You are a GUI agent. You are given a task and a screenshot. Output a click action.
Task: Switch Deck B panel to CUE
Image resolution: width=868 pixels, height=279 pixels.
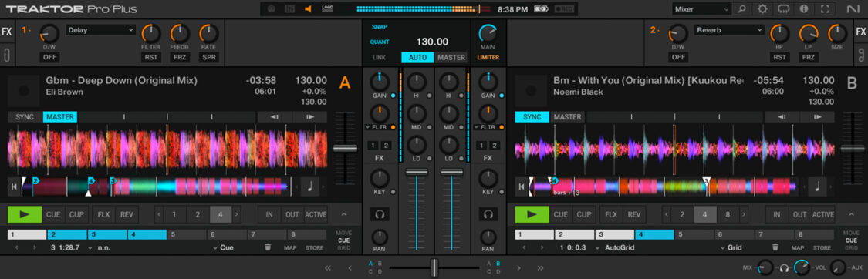point(851,240)
